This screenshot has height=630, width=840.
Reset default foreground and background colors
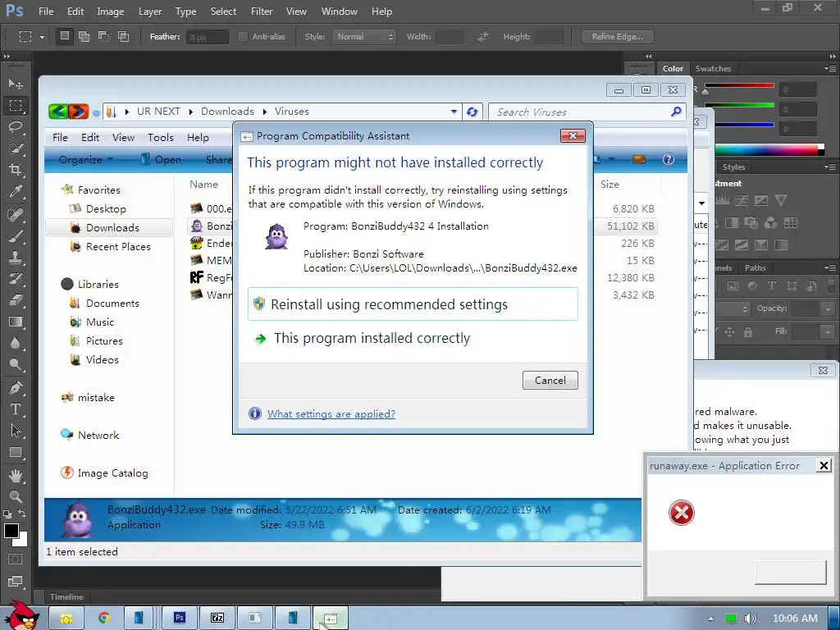click(x=7, y=514)
